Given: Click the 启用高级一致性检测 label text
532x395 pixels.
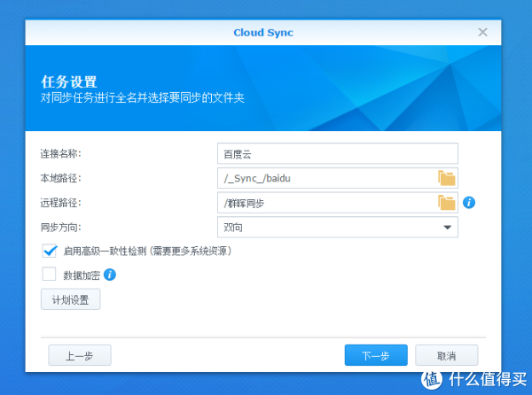Looking at the screenshot, I should click(147, 252).
